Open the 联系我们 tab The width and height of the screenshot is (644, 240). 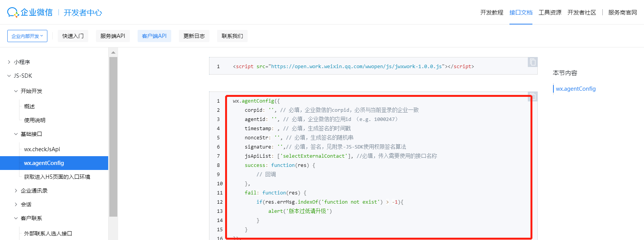tap(232, 36)
